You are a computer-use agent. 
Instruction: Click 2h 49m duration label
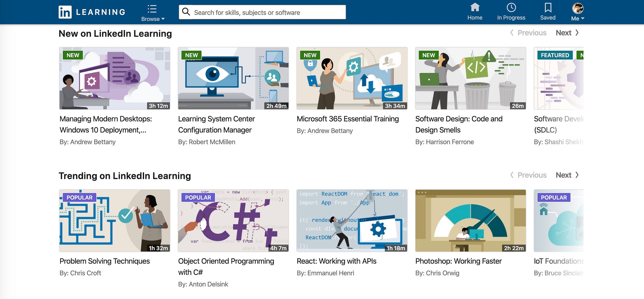(276, 106)
